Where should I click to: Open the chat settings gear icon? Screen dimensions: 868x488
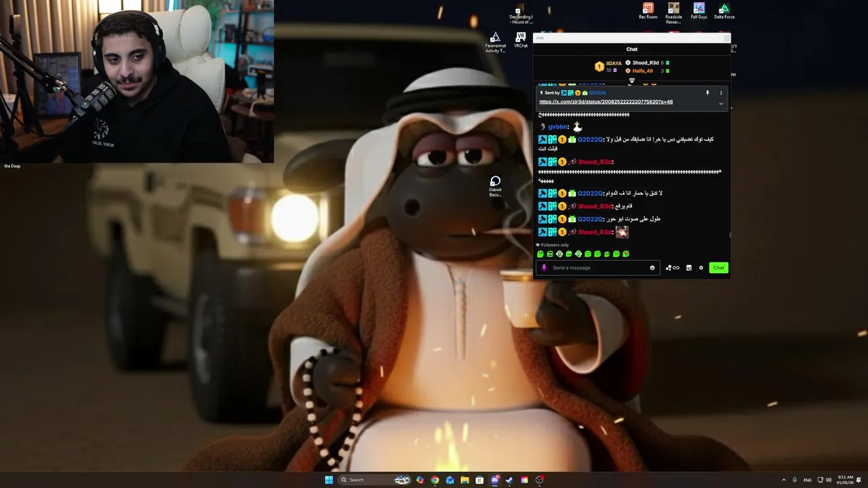pyautogui.click(x=701, y=268)
